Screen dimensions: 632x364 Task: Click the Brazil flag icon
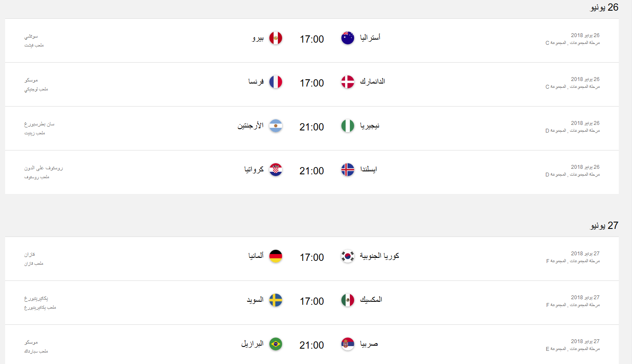pos(276,344)
